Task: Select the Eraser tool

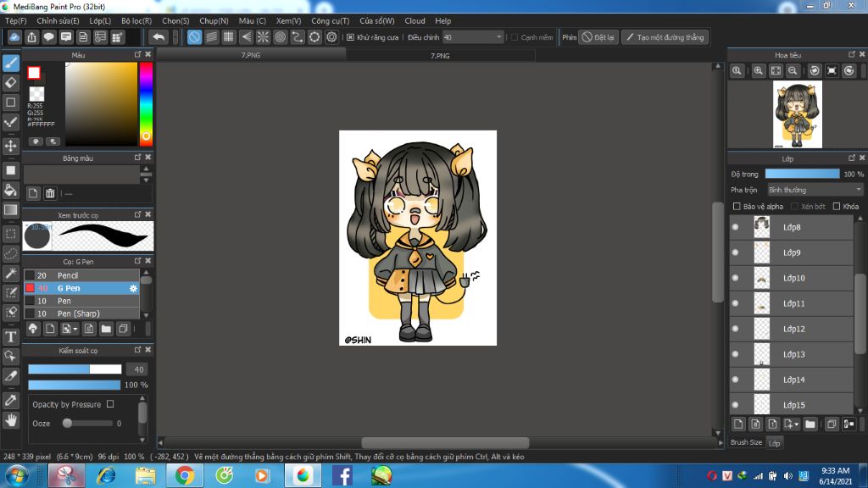Action: pos(10,83)
